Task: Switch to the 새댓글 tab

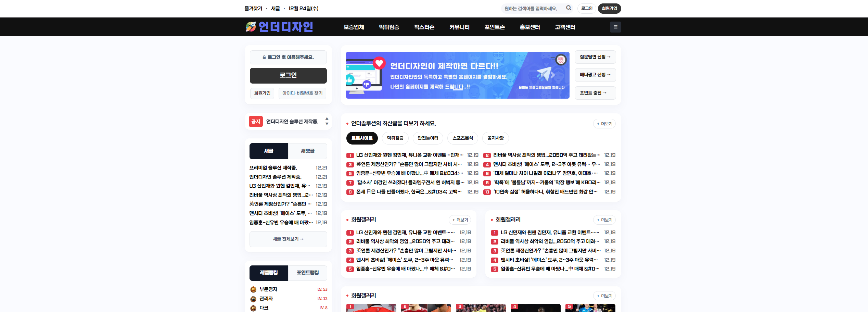Action: tap(307, 151)
